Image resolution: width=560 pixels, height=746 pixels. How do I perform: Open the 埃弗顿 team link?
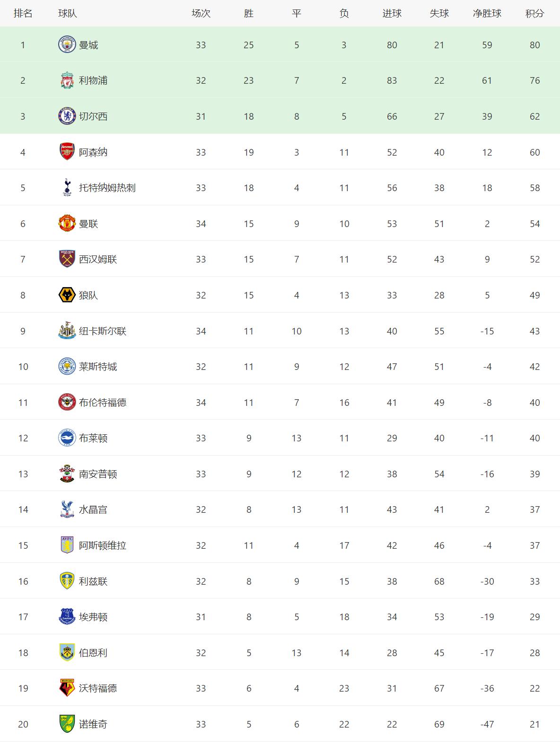tap(93, 617)
